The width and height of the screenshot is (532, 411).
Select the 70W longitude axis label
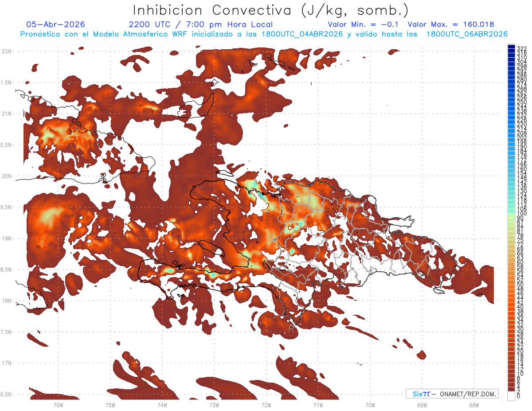(370, 405)
